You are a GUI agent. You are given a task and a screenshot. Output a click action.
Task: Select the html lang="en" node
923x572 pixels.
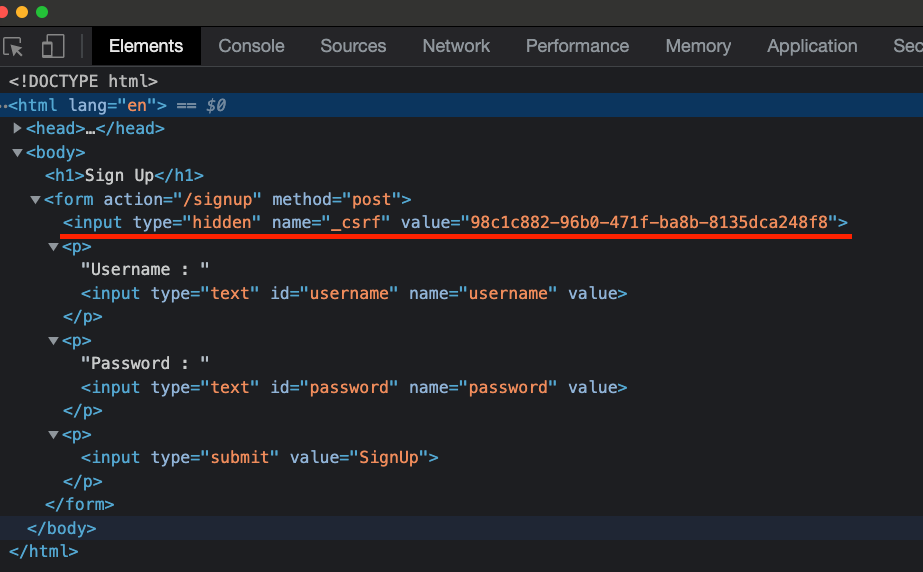tap(88, 105)
